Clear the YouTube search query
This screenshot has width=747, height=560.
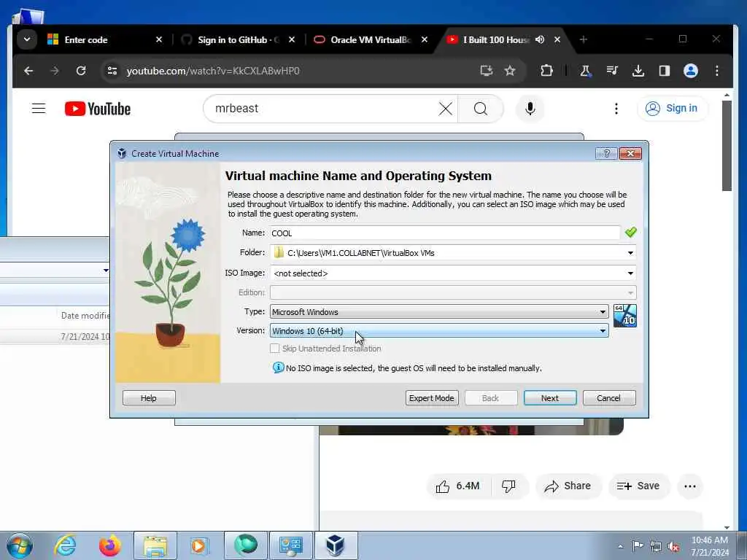click(446, 109)
